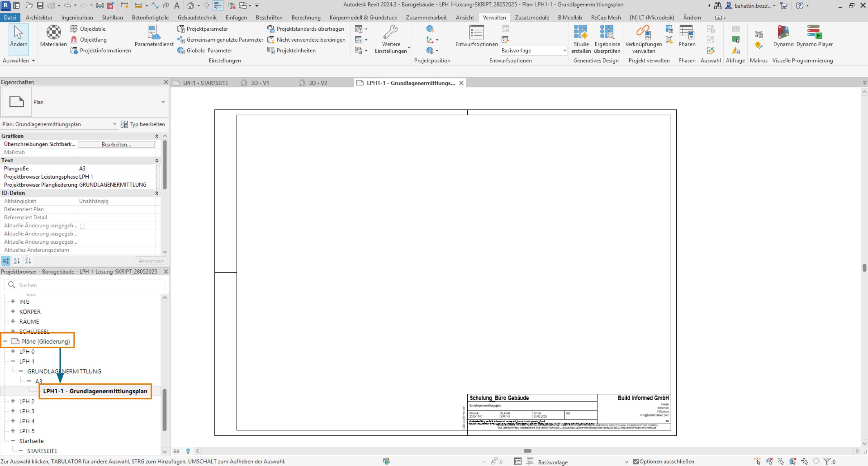Open Verknüpfungen verwalten

[643, 39]
